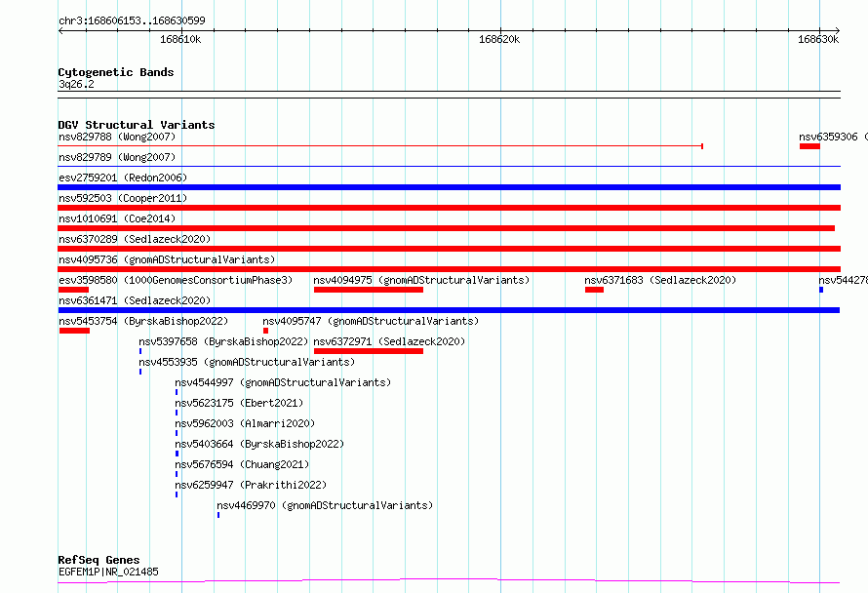
Task: Select the esv2759201 (Redon2006) label
Action: click(123, 178)
